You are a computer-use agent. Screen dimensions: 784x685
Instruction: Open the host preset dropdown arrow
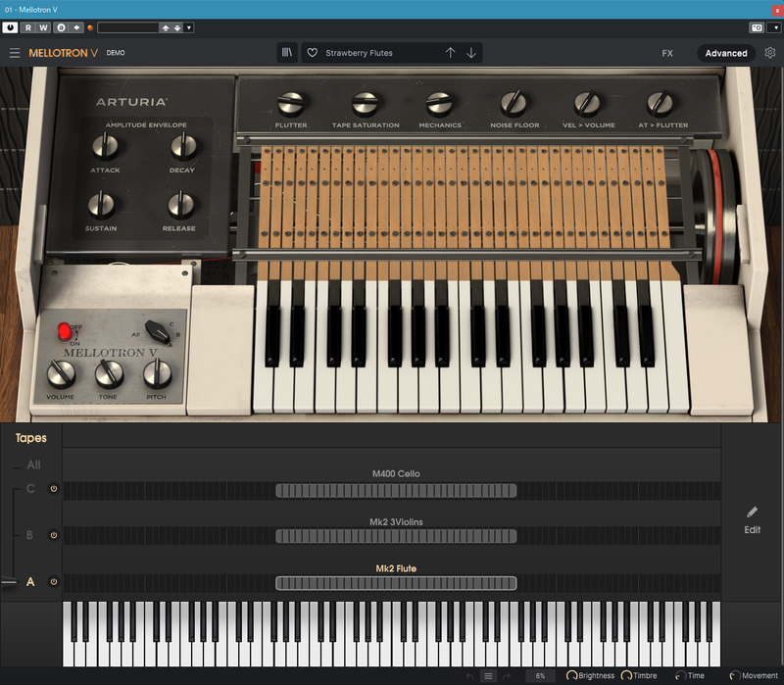189,28
